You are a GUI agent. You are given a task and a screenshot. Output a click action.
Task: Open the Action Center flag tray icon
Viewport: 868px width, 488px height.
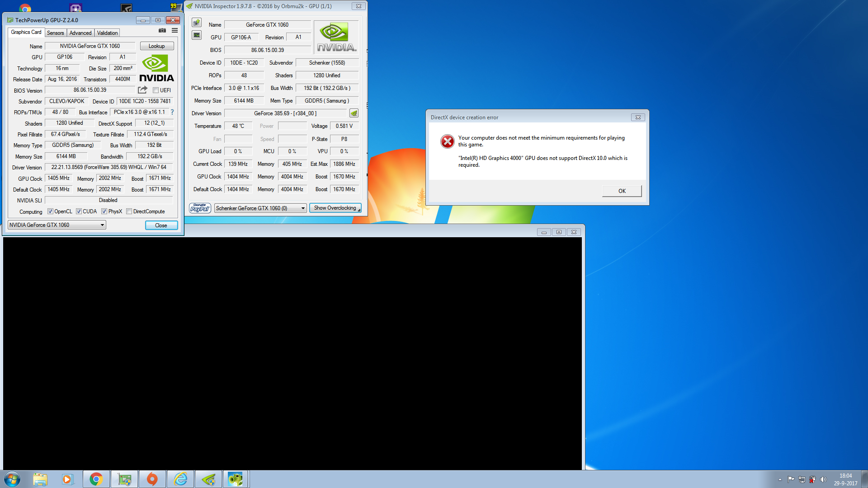click(791, 479)
